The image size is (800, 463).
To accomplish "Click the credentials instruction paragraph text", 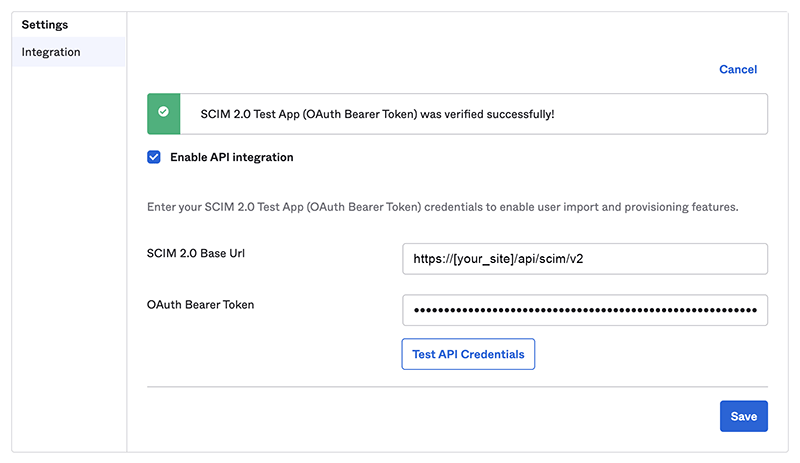I will click(442, 207).
